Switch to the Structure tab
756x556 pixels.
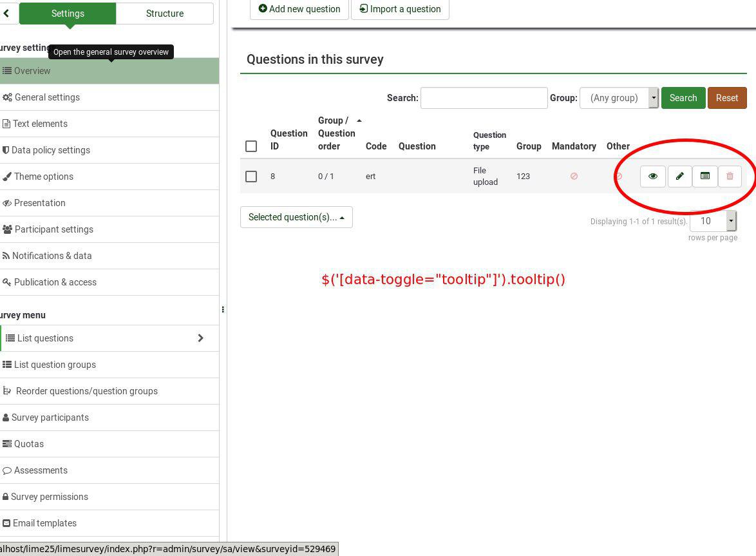click(164, 14)
